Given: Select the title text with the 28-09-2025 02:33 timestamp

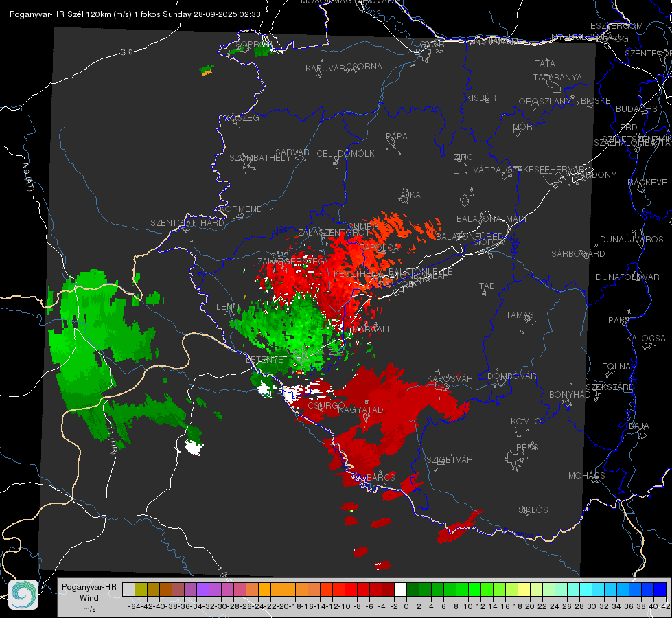Looking at the screenshot, I should click(135, 14).
